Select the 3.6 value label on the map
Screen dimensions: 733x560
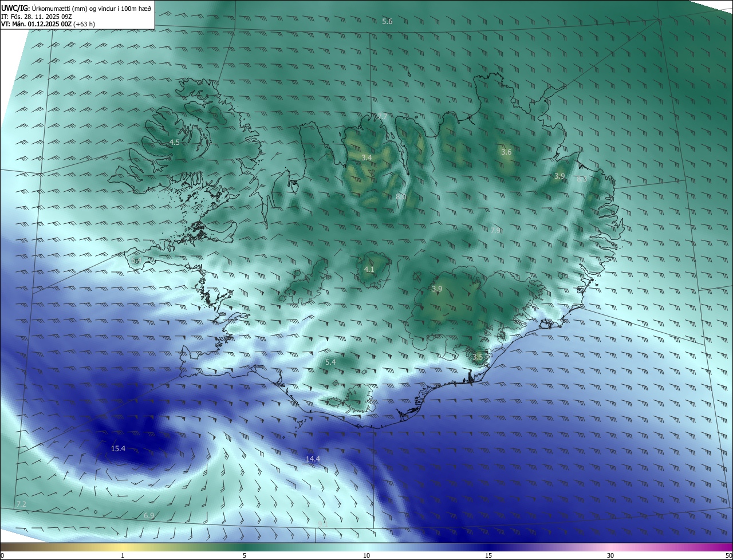[506, 152]
